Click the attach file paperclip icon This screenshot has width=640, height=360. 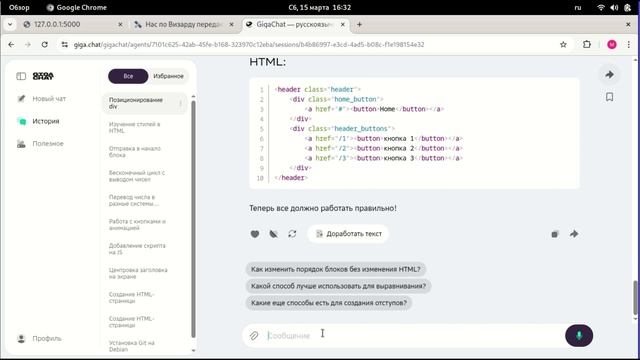(x=254, y=336)
